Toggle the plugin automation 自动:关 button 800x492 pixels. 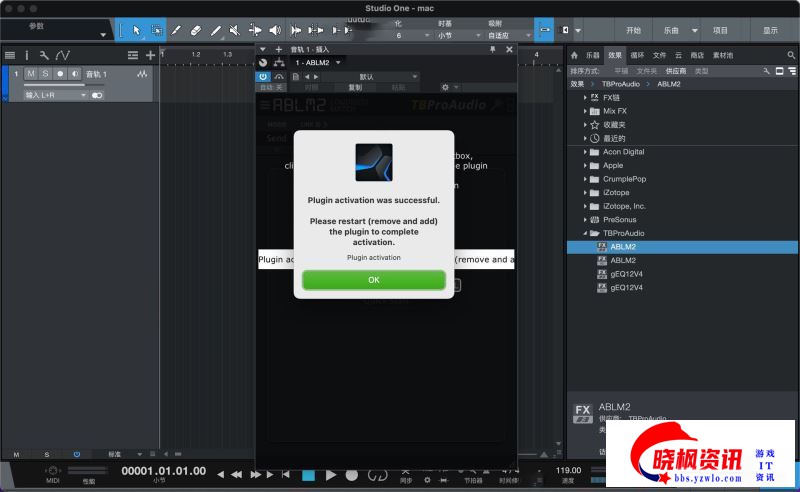[x=271, y=87]
